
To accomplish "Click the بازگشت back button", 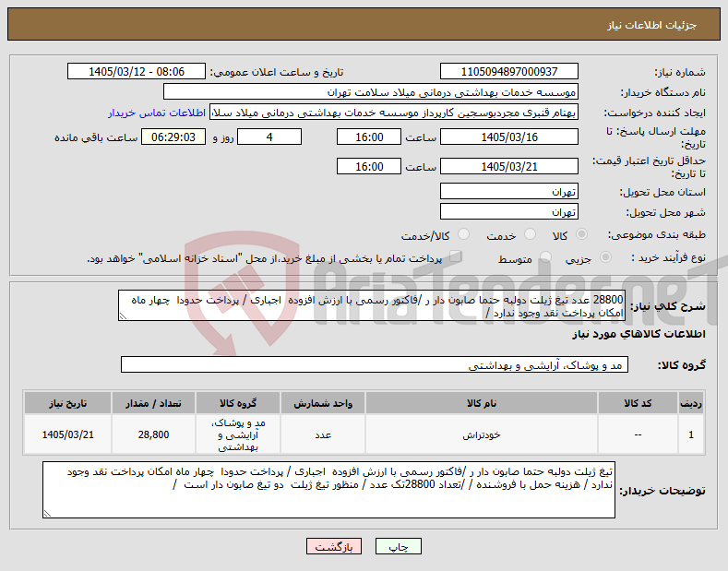I will tap(334, 546).
